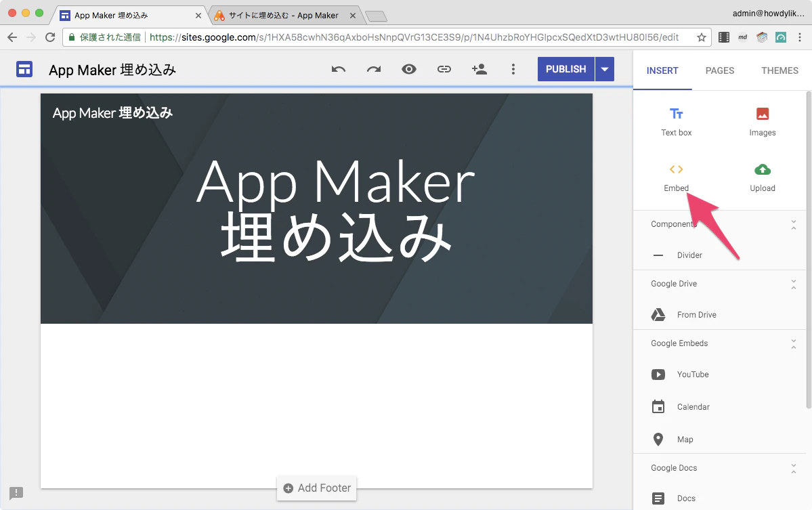Screen dimensions: 812x510
Task: Collapse the Components section
Action: click(x=793, y=224)
